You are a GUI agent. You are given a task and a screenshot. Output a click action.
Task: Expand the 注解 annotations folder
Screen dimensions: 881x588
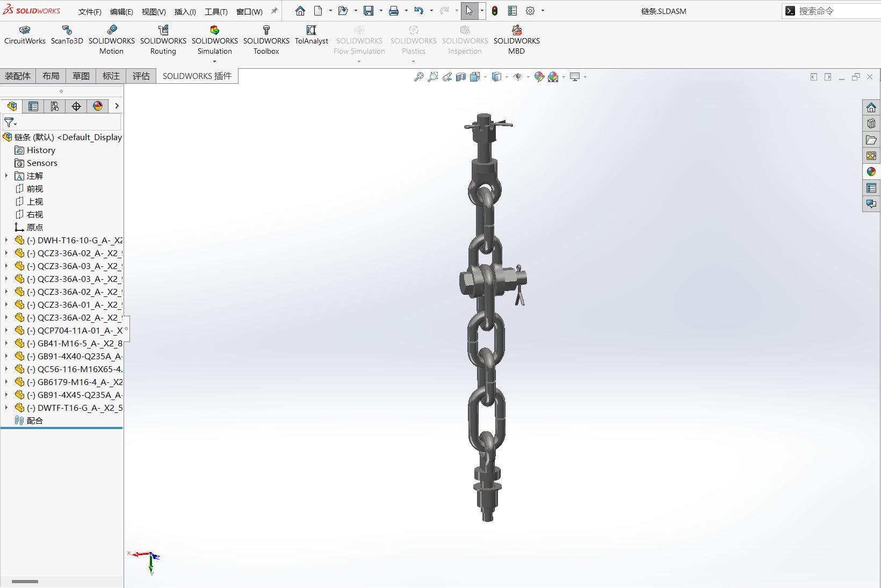(6, 176)
